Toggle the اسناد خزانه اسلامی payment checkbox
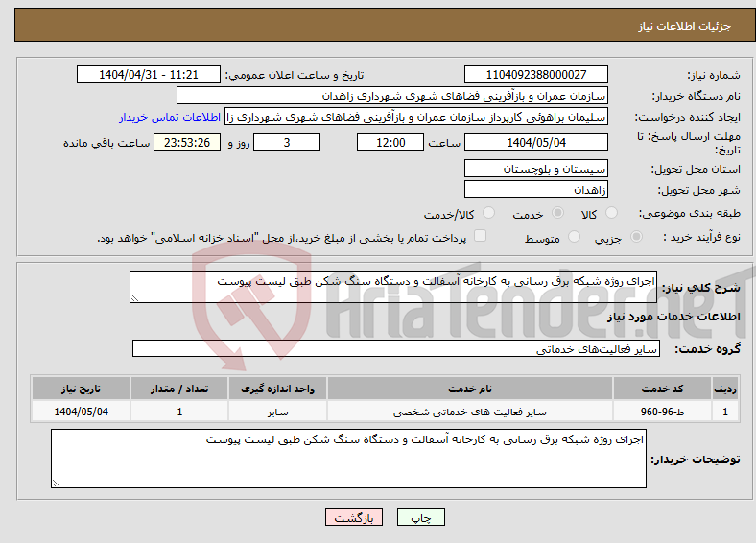Screen dimensions: 756x543 point(480,236)
